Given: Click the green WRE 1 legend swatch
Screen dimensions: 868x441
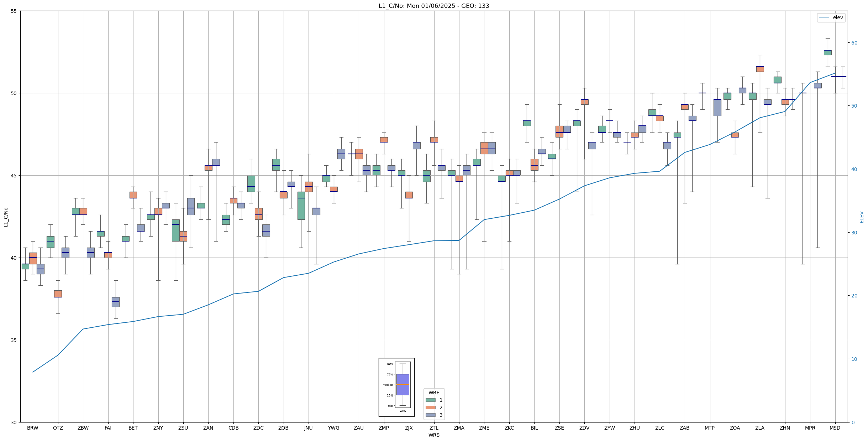Looking at the screenshot, I should (x=430, y=400).
